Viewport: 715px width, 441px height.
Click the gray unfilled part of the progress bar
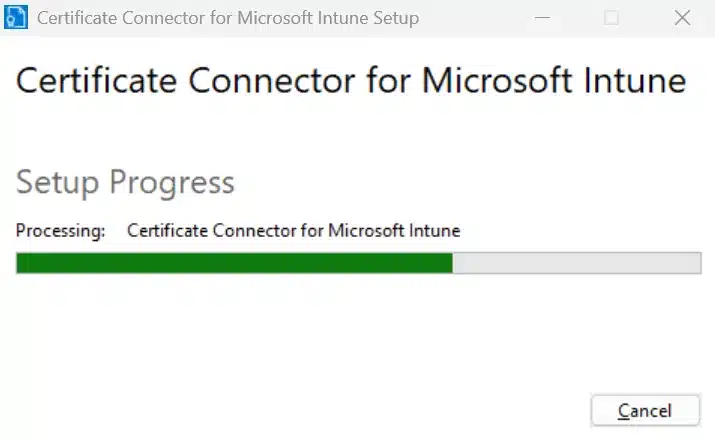tap(577, 263)
